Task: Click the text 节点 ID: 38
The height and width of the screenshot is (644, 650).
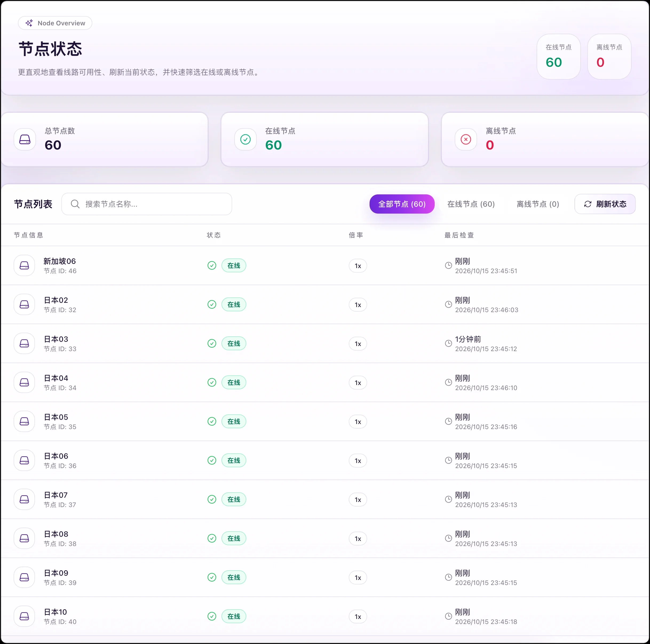Action: click(x=60, y=544)
